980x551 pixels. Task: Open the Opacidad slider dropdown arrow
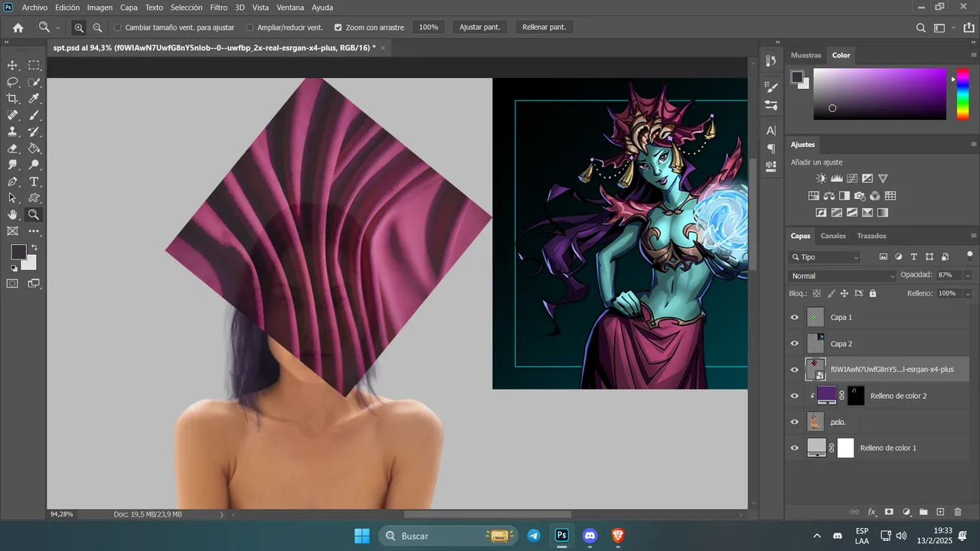(968, 275)
